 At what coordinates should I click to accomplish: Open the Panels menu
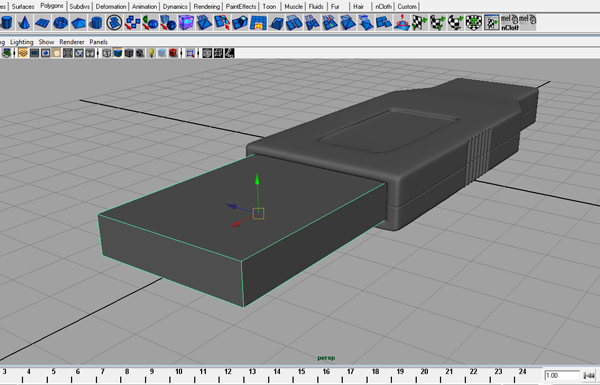(x=98, y=42)
